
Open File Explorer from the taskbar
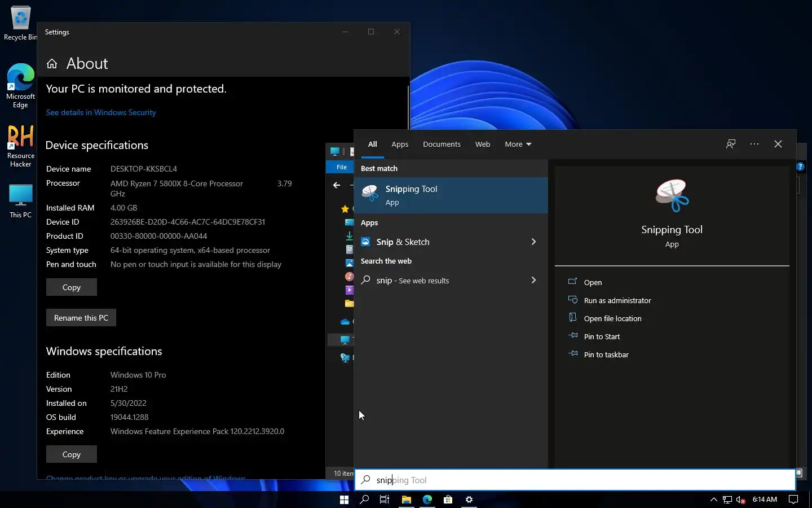(x=406, y=500)
